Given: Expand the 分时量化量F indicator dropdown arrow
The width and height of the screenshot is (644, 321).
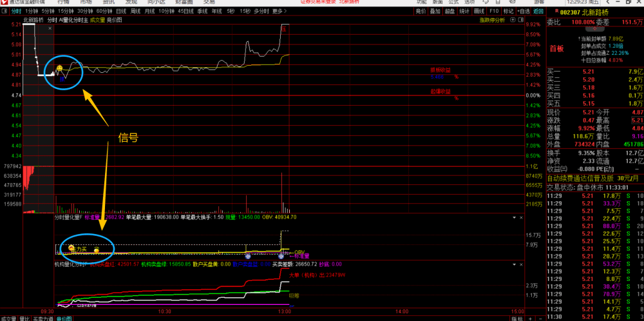Looking at the screenshot, I should [514, 217].
